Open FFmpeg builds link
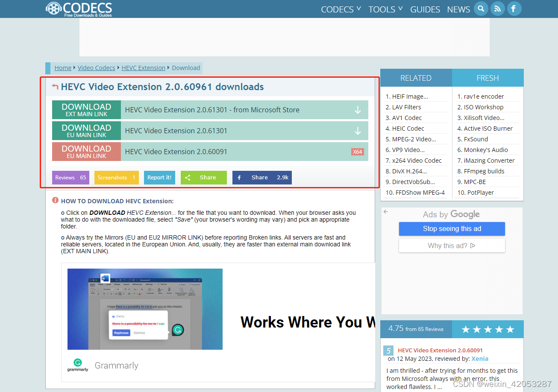This screenshot has height=392, width=558. (484, 171)
